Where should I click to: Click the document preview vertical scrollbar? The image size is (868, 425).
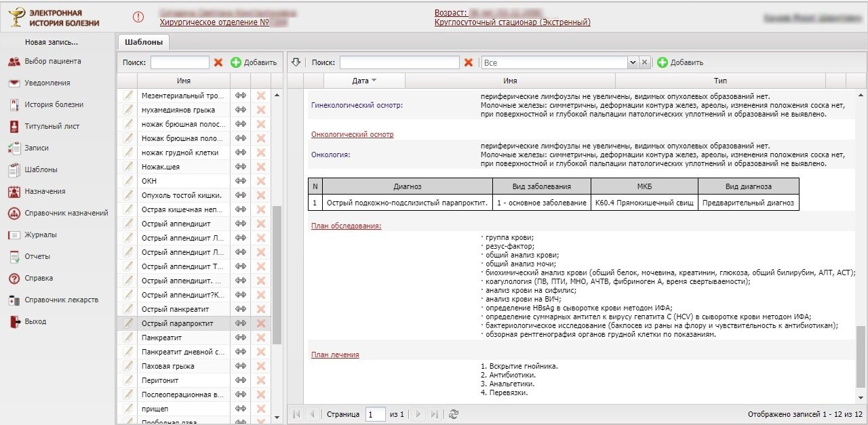tap(861, 356)
